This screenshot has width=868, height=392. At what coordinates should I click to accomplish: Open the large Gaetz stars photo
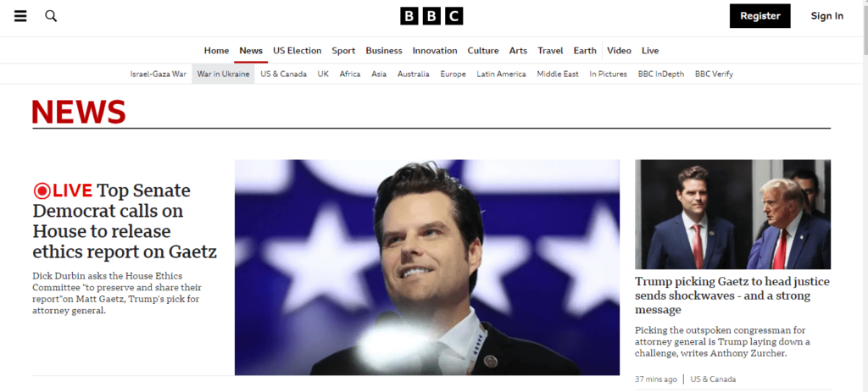point(427,268)
